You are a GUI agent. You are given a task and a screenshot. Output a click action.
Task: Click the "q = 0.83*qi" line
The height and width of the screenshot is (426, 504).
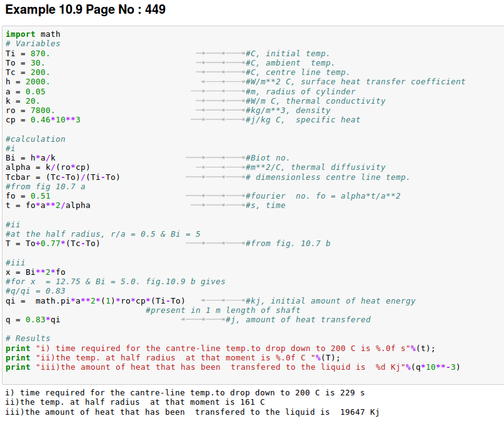[33, 320]
